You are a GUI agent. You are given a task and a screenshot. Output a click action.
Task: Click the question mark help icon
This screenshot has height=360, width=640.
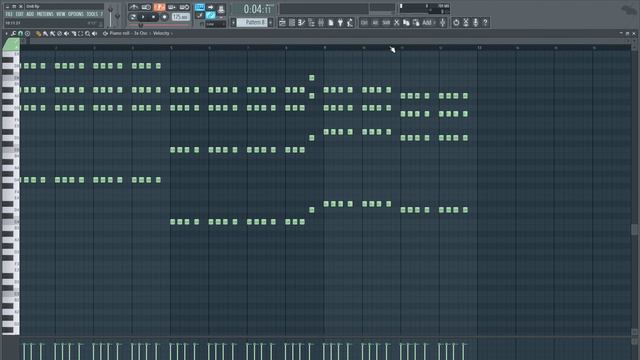tap(485, 22)
